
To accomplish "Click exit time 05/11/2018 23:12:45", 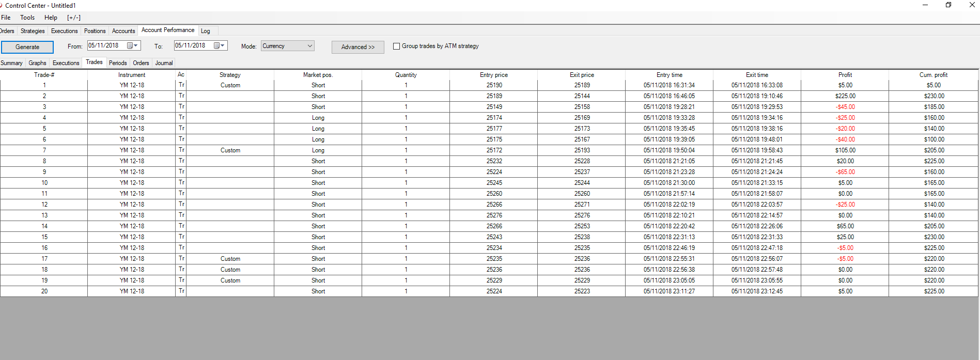I will (x=757, y=291).
